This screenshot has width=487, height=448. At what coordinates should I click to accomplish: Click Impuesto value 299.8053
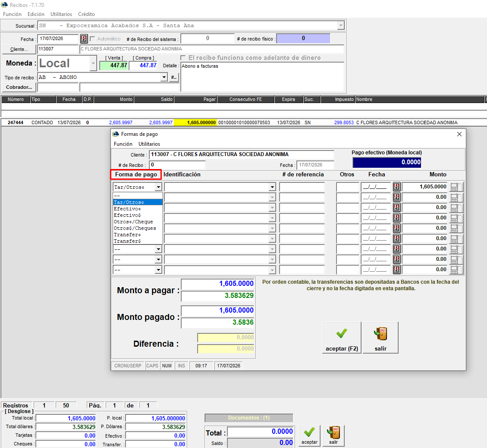click(x=344, y=122)
